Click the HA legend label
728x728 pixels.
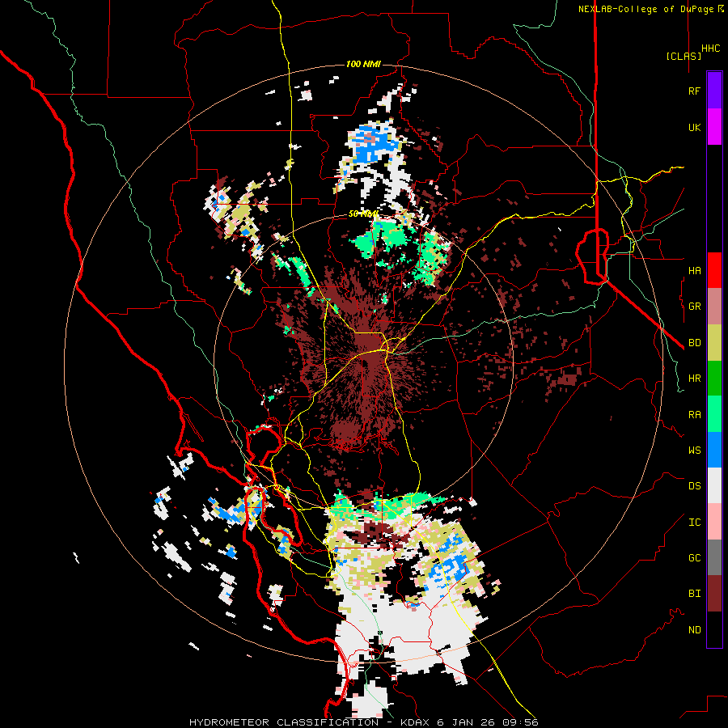[x=694, y=270]
